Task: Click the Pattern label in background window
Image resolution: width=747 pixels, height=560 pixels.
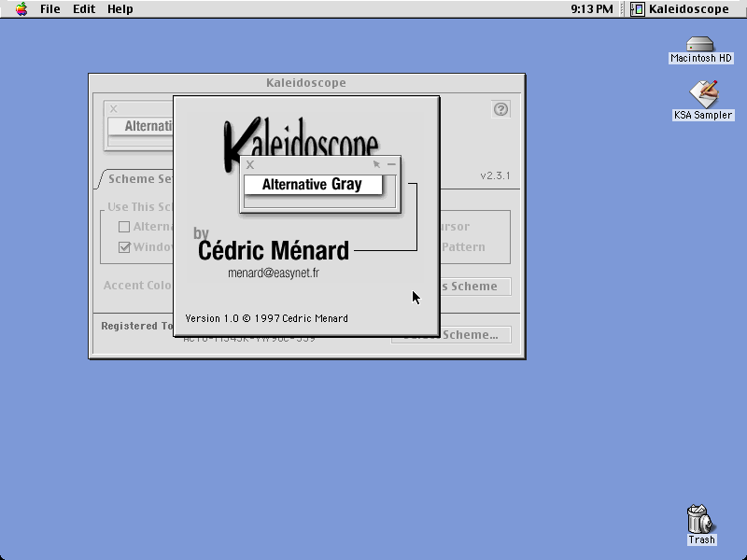Action: pyautogui.click(x=463, y=247)
